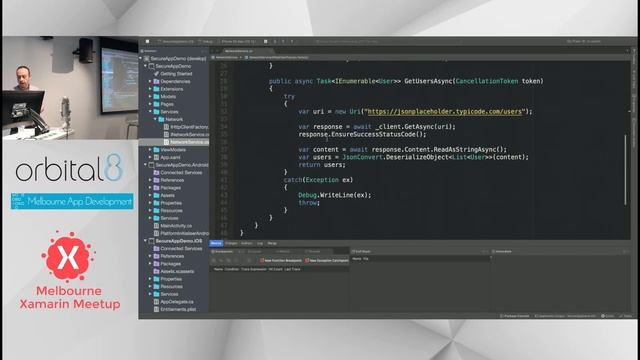Select the Call Stack pad header
Screen dimensions: 640x360
click(362, 252)
